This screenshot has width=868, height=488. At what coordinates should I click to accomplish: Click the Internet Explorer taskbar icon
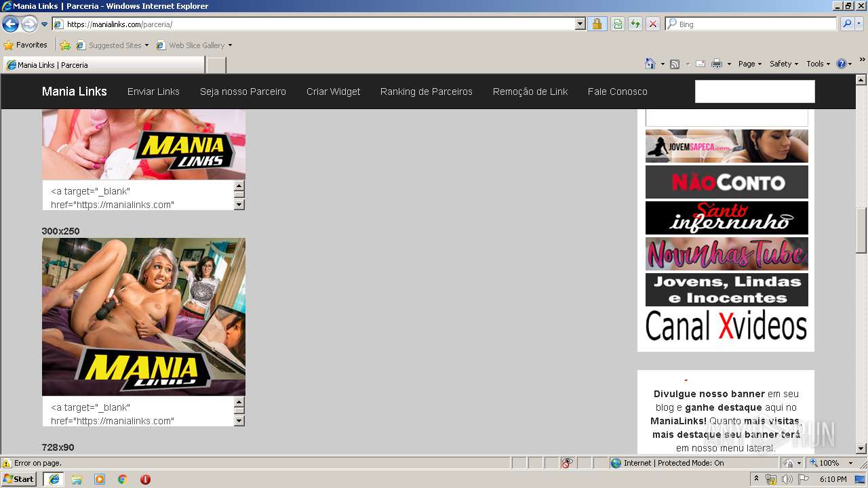[54, 479]
